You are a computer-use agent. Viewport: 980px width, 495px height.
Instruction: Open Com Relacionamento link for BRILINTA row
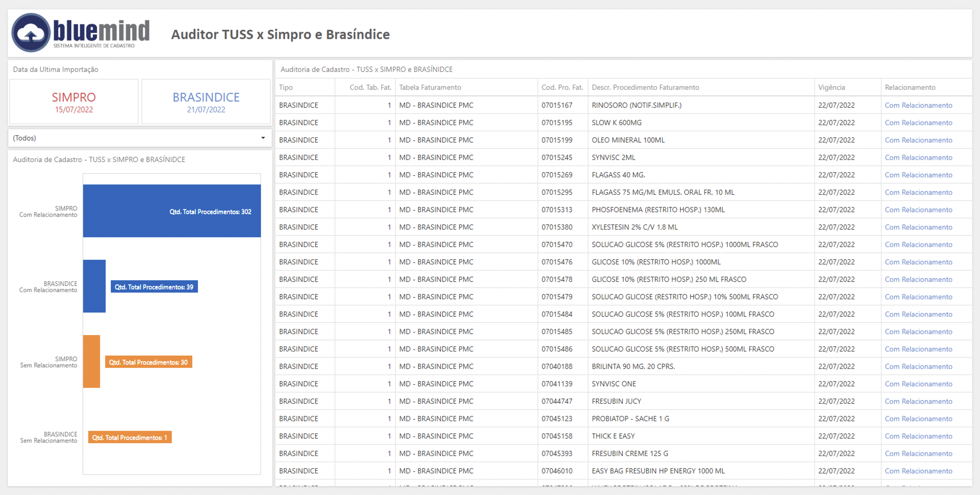click(918, 366)
